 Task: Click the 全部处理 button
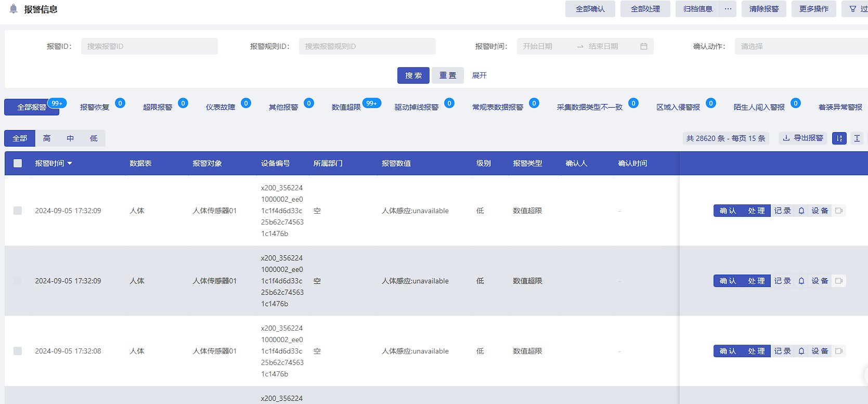tap(645, 9)
